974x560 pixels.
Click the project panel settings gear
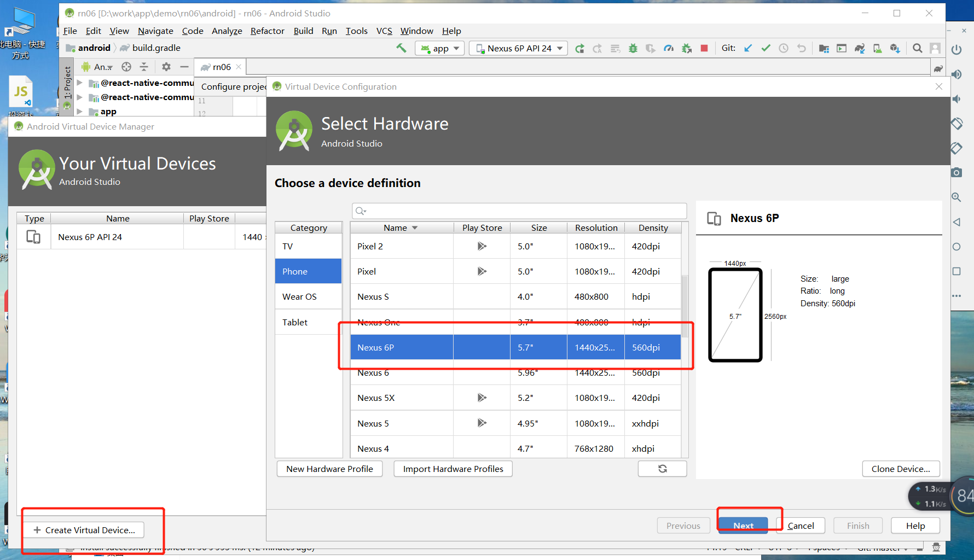click(166, 67)
